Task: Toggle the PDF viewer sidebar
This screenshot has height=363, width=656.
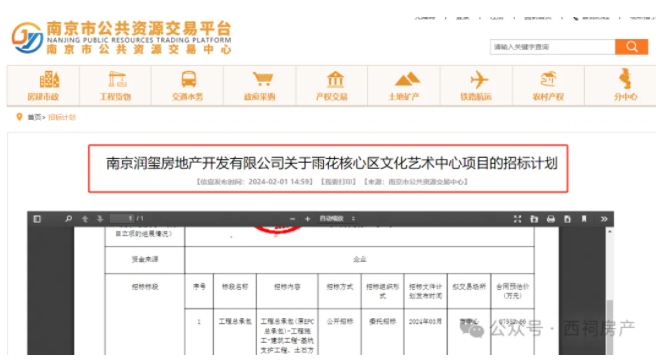Action: [x=37, y=219]
